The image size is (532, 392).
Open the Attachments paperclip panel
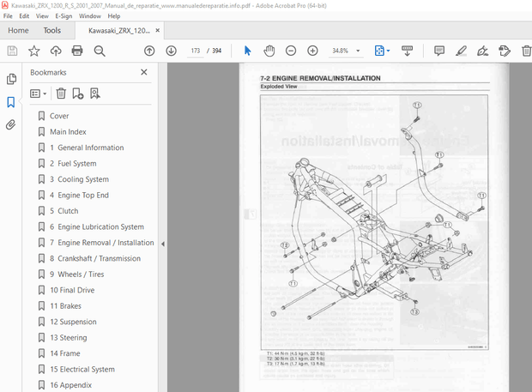click(11, 124)
